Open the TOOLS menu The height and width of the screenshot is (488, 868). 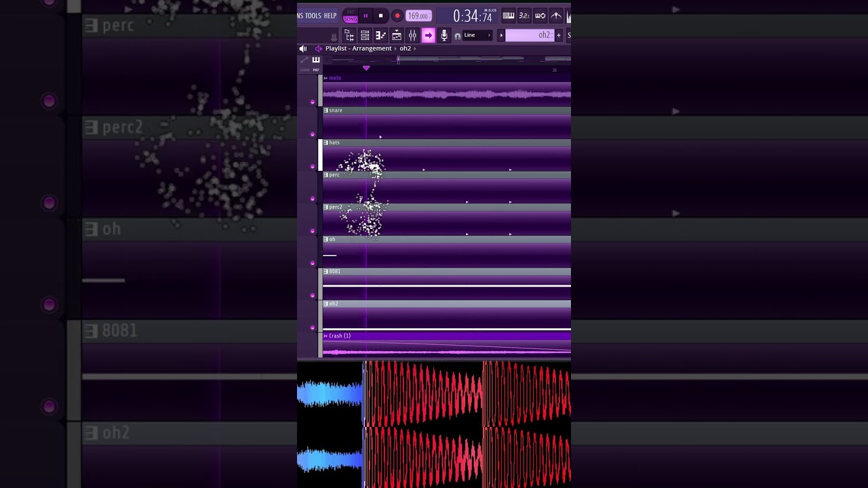pyautogui.click(x=313, y=16)
